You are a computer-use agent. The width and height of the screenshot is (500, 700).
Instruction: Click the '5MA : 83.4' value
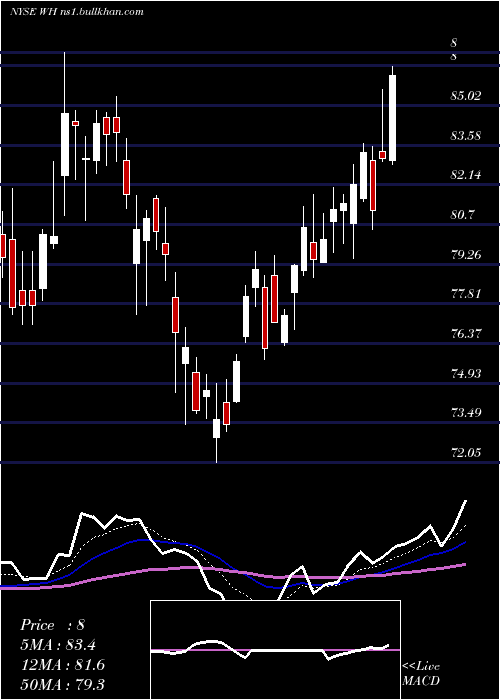(58, 644)
